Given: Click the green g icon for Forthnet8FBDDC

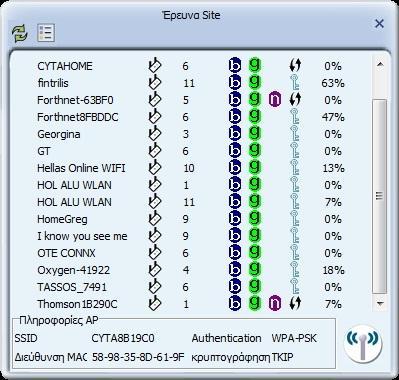Looking at the screenshot, I should pos(255,116).
